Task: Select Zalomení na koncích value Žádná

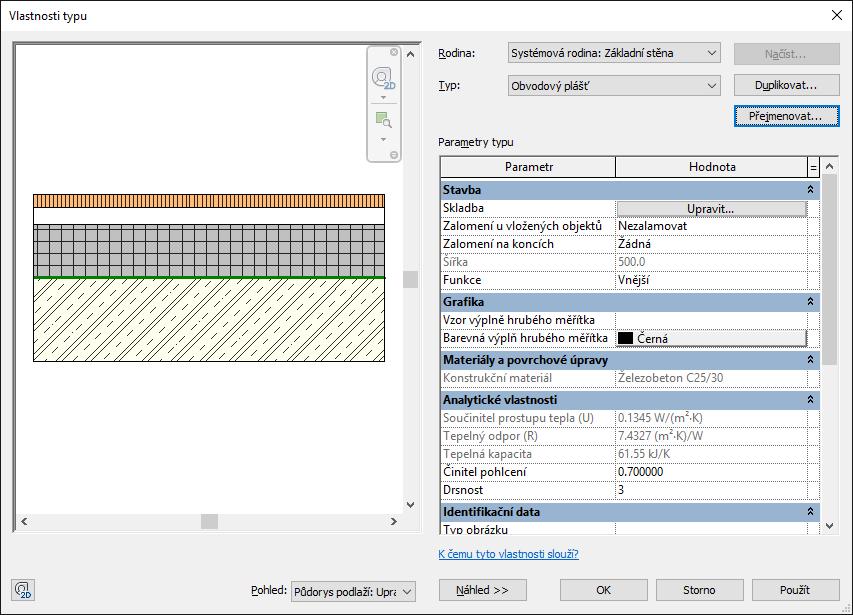Action: click(711, 244)
